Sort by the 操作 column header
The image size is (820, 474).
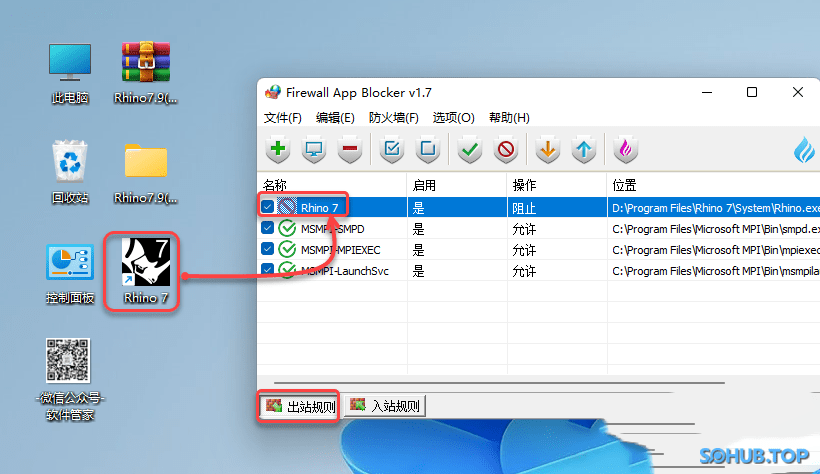556,185
